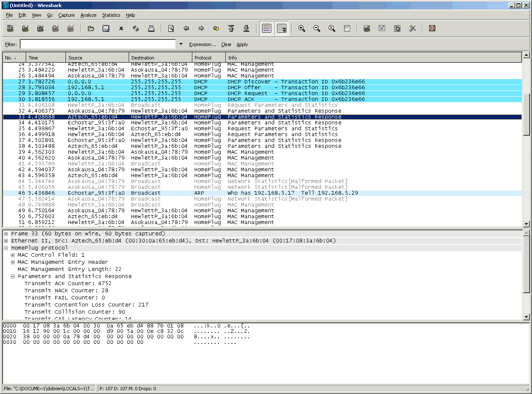Open a capture file folder icon
This screenshot has height=394, width=532.
[91, 28]
